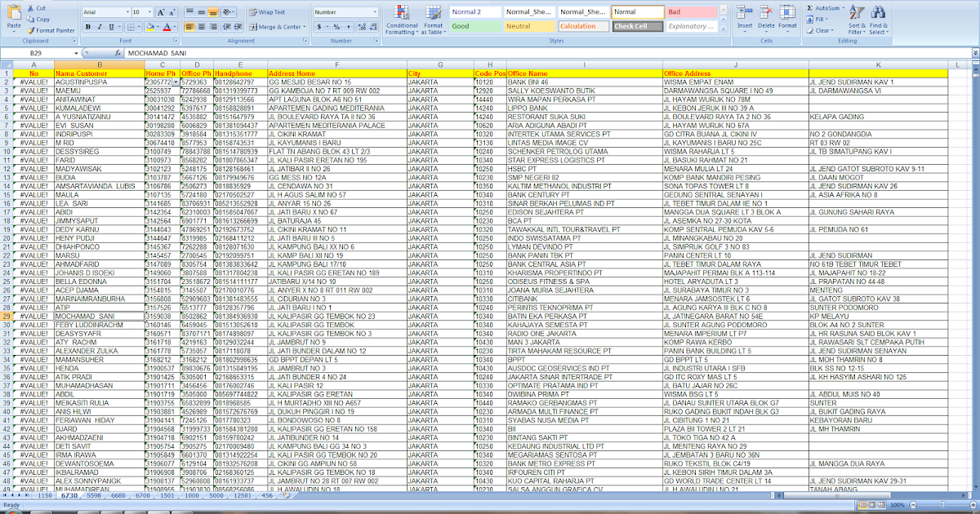980x514 pixels.
Task: Click the Insert Function fx icon
Action: pos(116,52)
